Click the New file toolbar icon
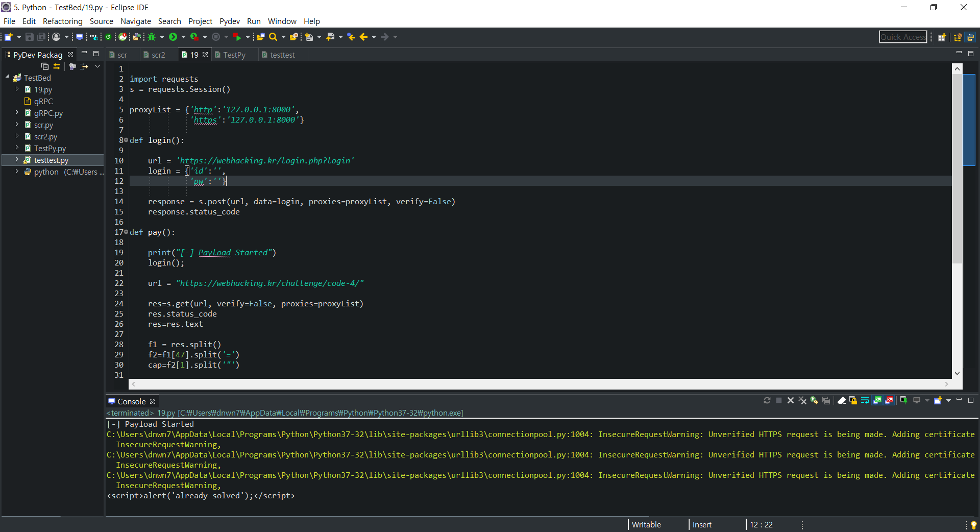The image size is (980, 532). (x=9, y=37)
